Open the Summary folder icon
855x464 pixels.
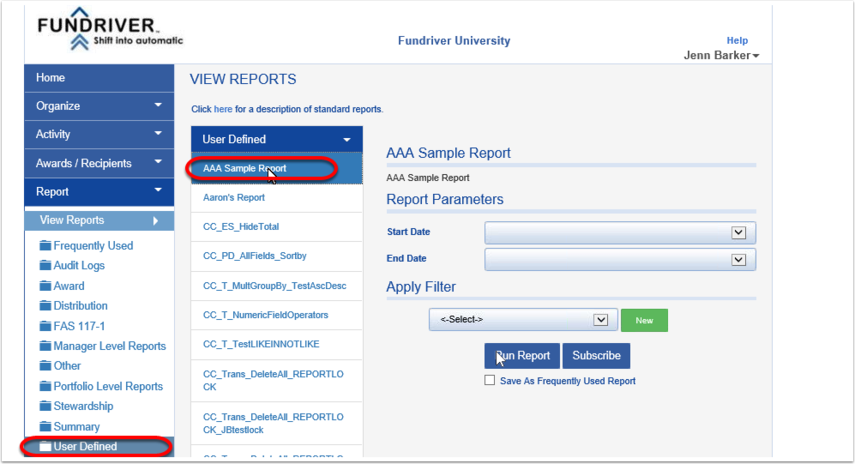pyautogui.click(x=45, y=426)
